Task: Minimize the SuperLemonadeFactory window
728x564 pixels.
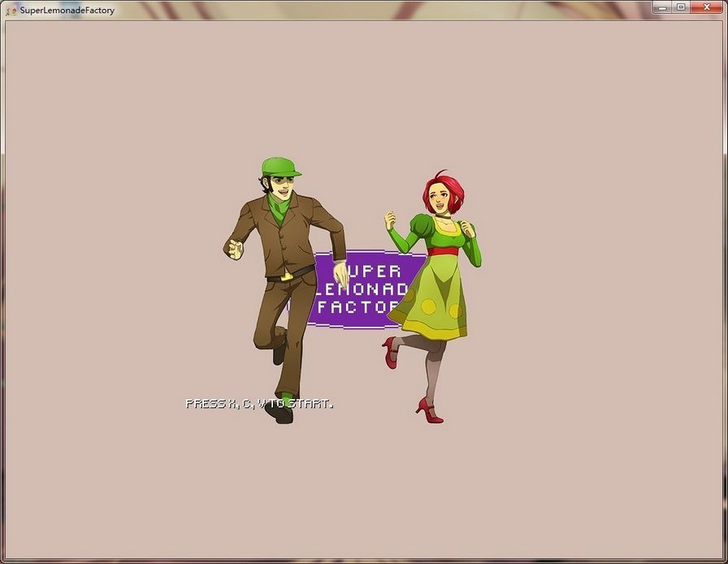Action: [x=662, y=7]
